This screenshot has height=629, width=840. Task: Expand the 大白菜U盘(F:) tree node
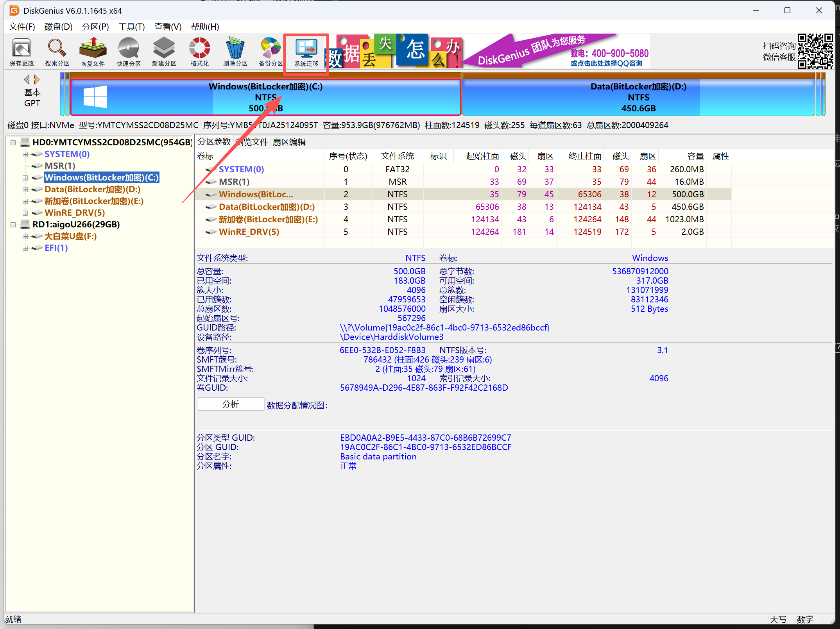point(25,236)
